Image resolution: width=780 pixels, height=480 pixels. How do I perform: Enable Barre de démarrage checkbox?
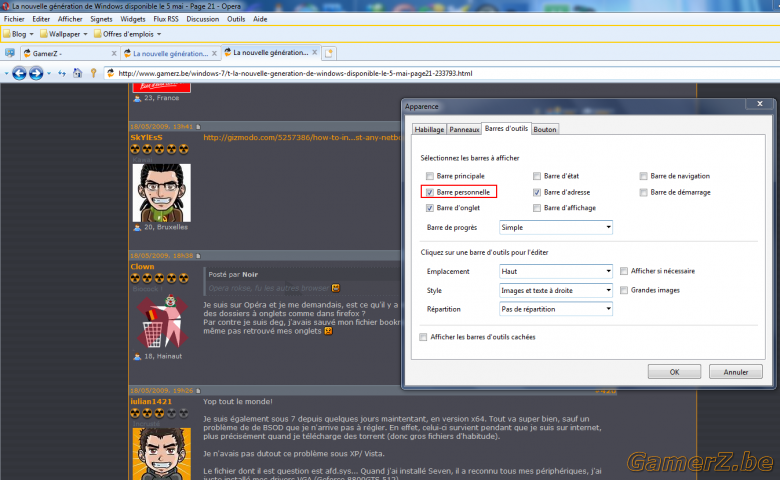point(643,192)
